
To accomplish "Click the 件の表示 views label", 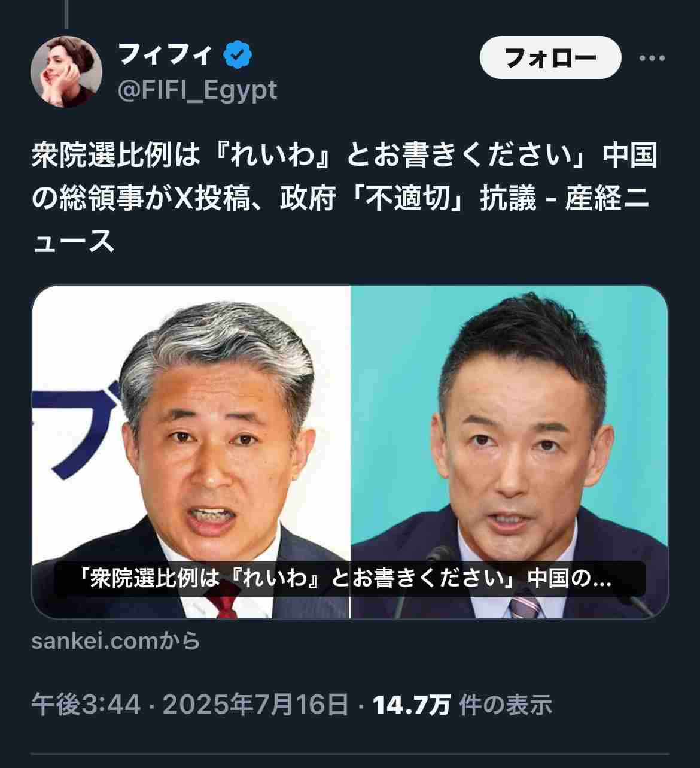I will [506, 705].
